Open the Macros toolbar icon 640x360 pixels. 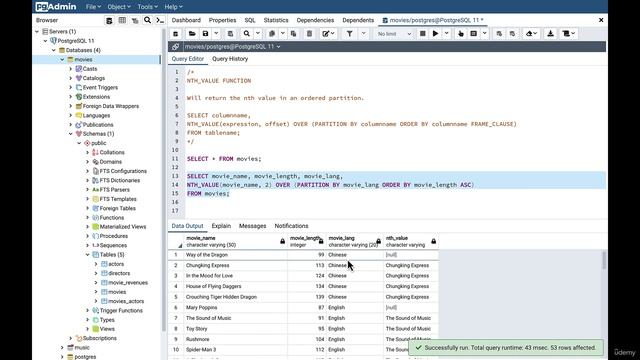569,34
